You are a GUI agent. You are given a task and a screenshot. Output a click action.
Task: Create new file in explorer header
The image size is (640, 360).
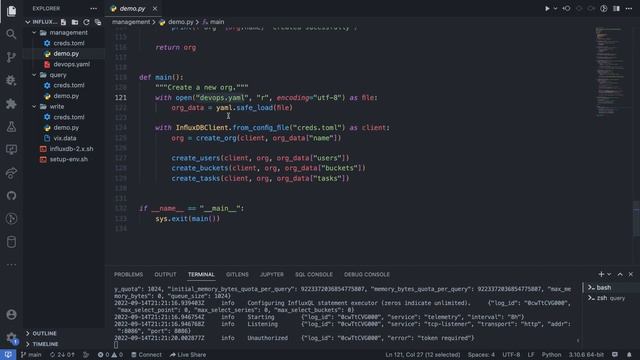[x=63, y=22]
